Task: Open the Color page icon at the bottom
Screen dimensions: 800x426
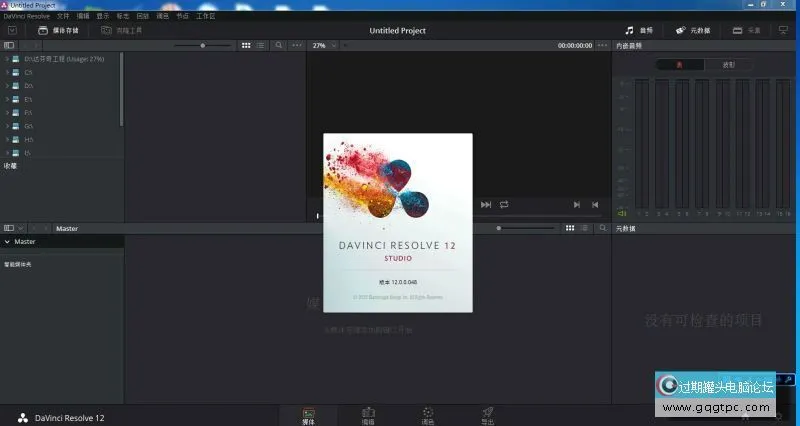Action: [427, 414]
